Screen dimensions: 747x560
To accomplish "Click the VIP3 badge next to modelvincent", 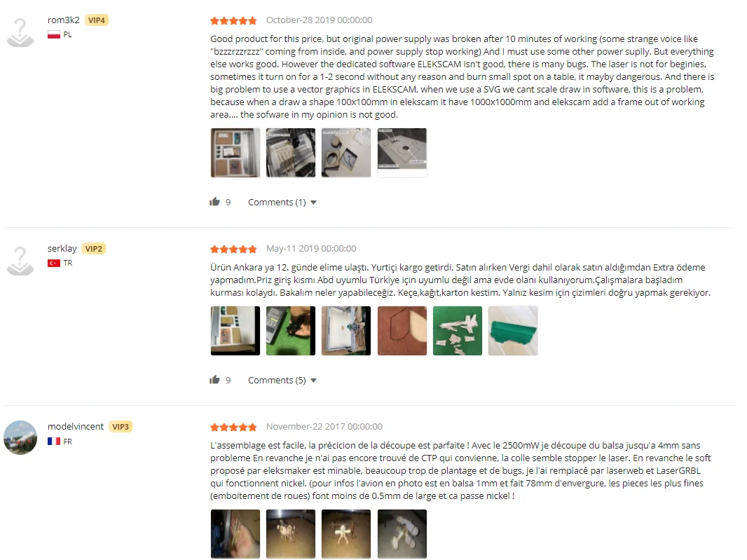I will coord(121,427).
